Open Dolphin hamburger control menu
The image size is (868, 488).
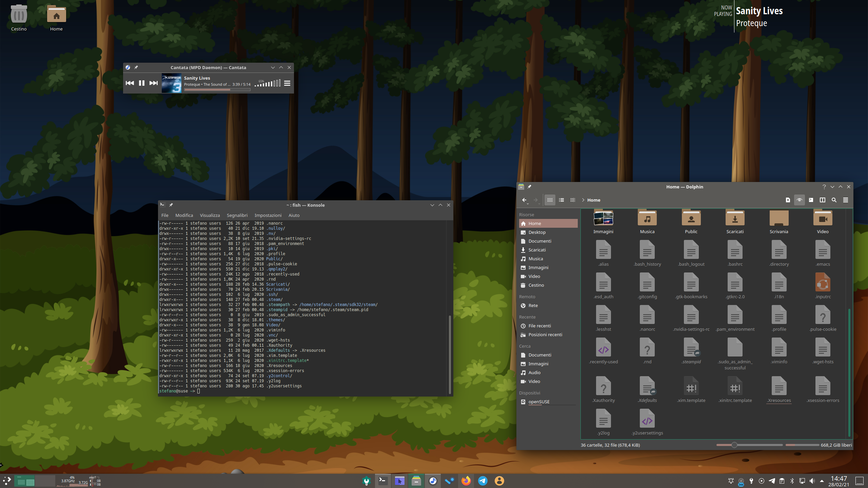coord(846,200)
